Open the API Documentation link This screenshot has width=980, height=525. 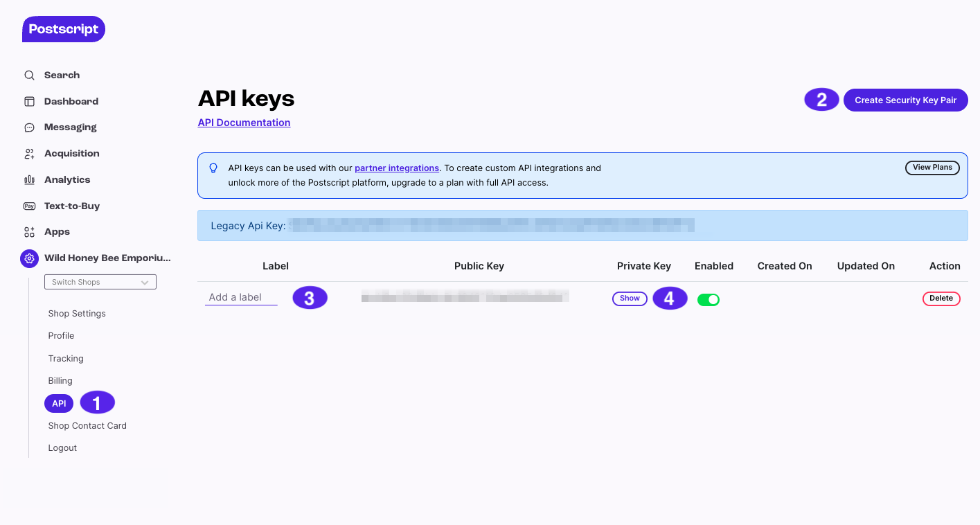244,122
